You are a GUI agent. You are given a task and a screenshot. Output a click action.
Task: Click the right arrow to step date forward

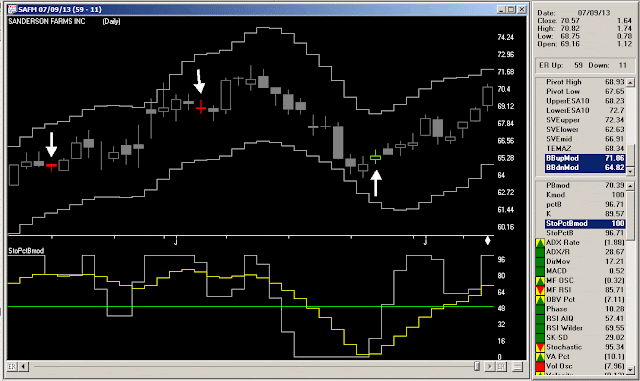489,366
